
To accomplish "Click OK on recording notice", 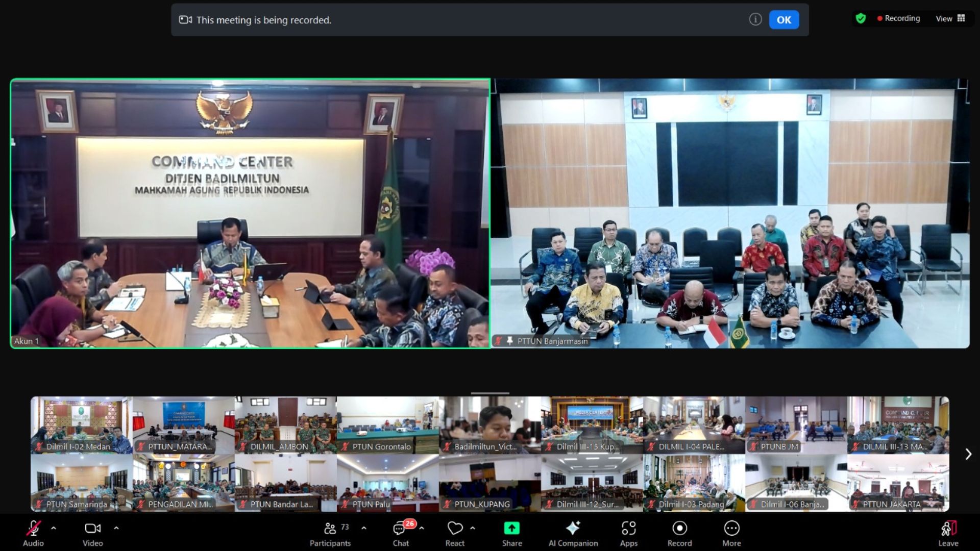I will [x=783, y=20].
